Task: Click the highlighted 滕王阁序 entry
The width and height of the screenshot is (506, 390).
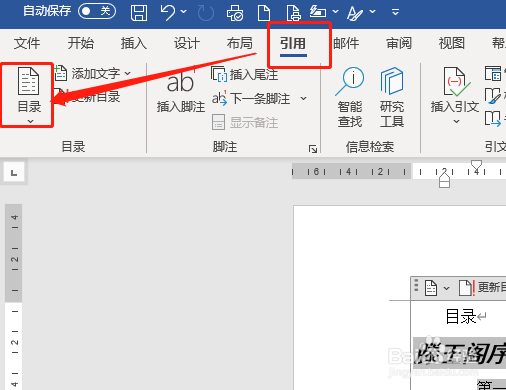Action: tap(460, 353)
